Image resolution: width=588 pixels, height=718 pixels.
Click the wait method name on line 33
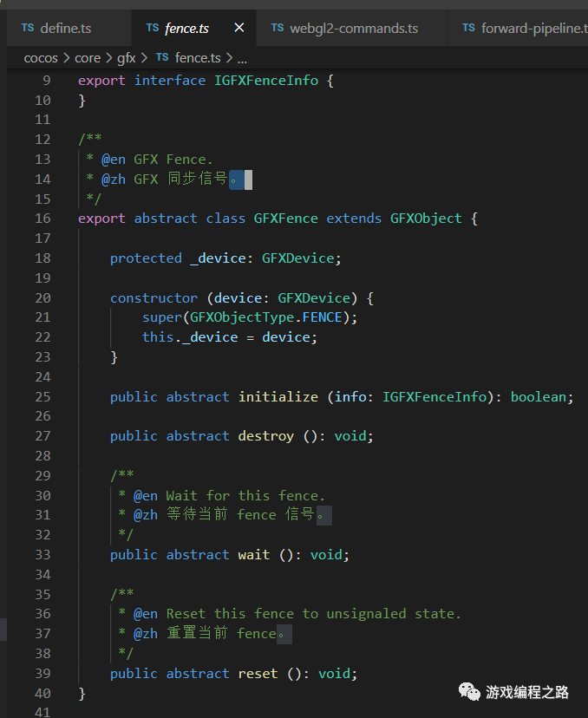(254, 554)
